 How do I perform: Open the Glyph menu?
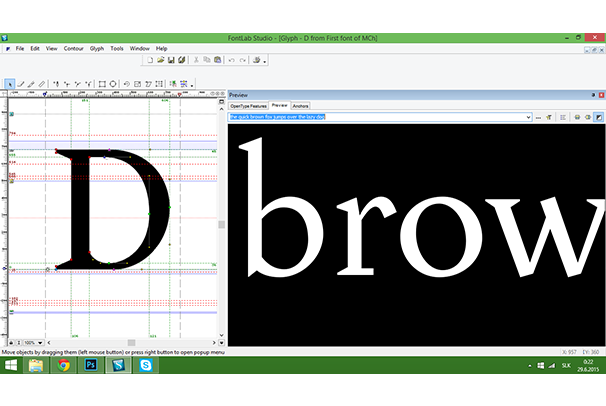(x=96, y=48)
